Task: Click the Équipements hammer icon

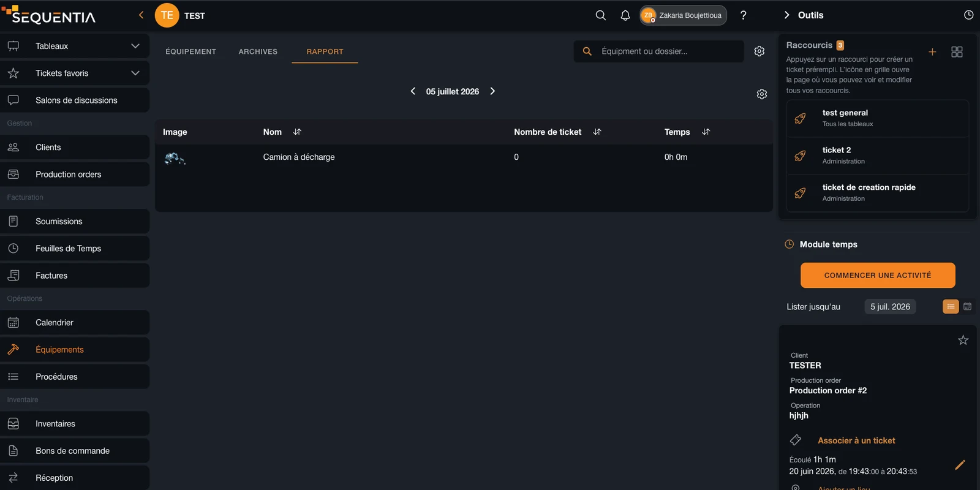Action: [13, 349]
